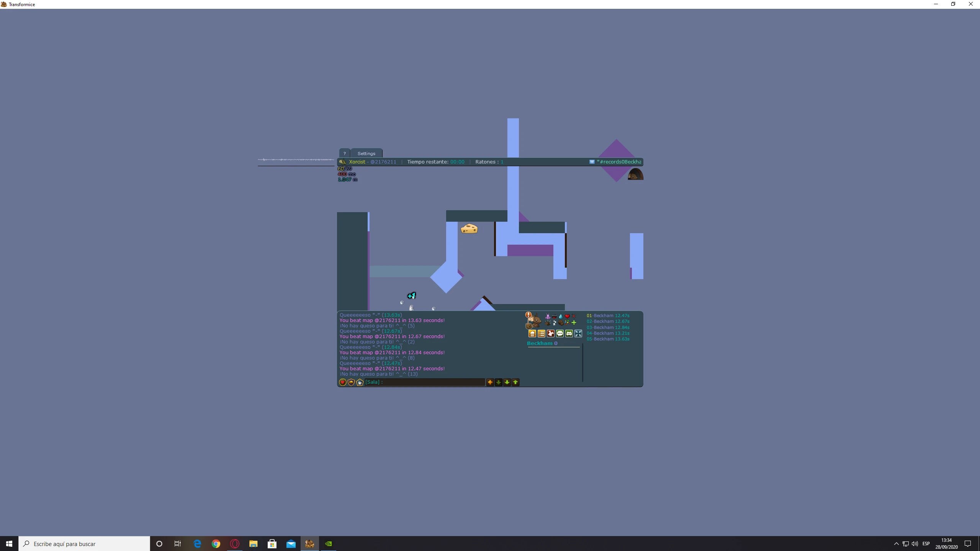Click the bright green down arrow beside chat
The width and height of the screenshot is (980, 551).
point(507,382)
